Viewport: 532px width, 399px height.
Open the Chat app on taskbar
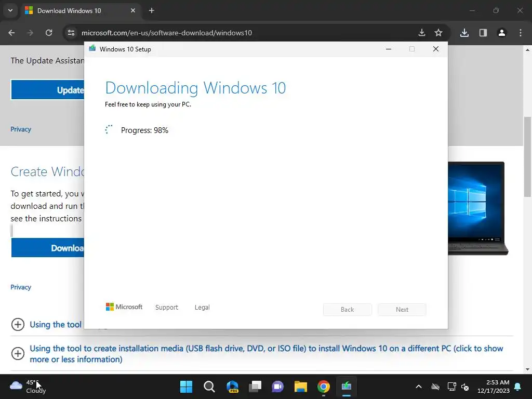coord(277,387)
